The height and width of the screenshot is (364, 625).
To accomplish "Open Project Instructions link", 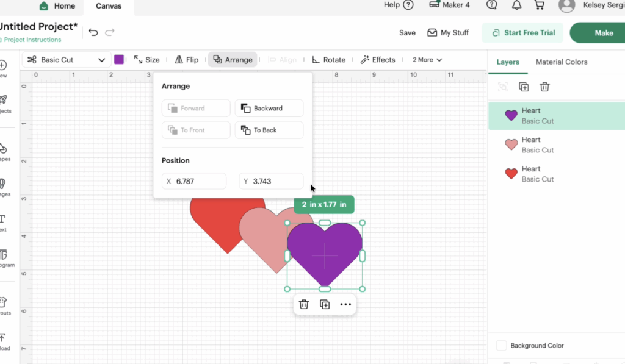I will coord(32,40).
